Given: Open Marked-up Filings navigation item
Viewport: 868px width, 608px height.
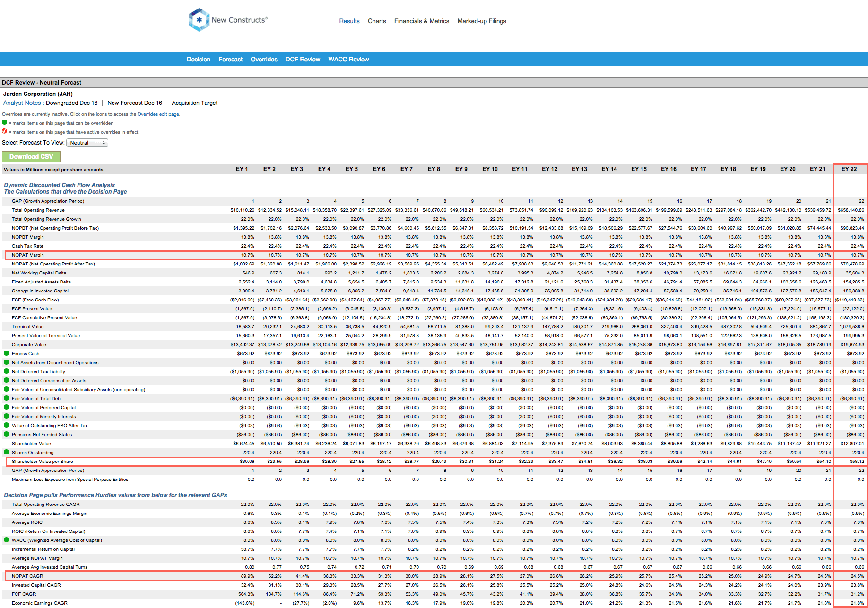Looking at the screenshot, I should pyautogui.click(x=482, y=21).
